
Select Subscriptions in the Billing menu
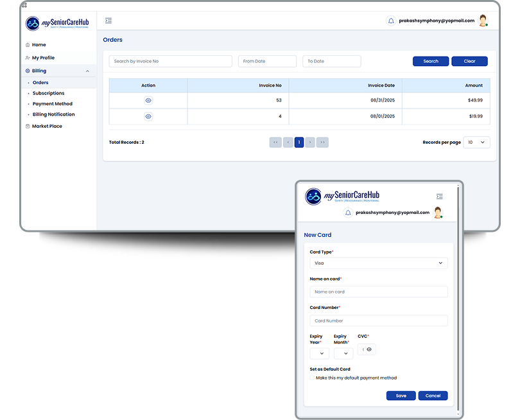click(x=48, y=93)
